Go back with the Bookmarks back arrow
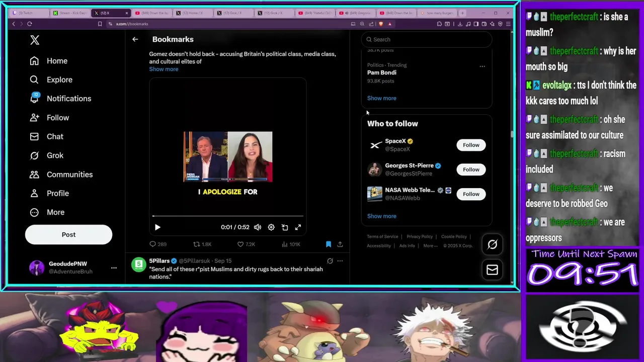 [135, 39]
